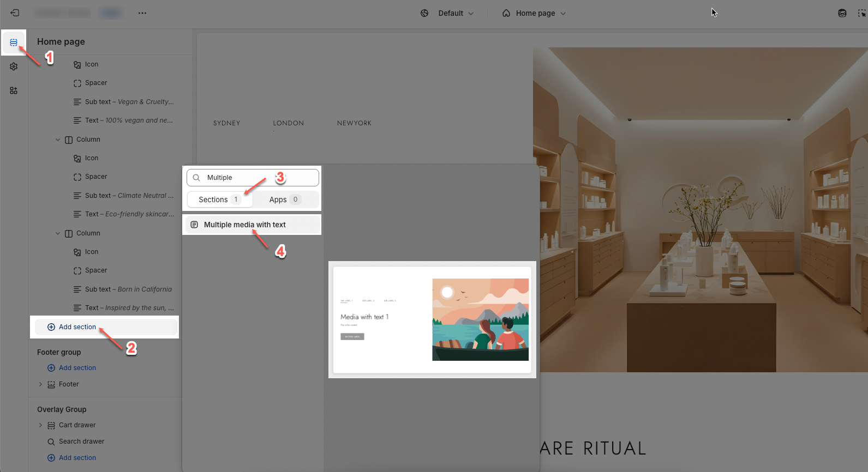
Task: Click the inspector toggle icon at top right
Action: 861,13
